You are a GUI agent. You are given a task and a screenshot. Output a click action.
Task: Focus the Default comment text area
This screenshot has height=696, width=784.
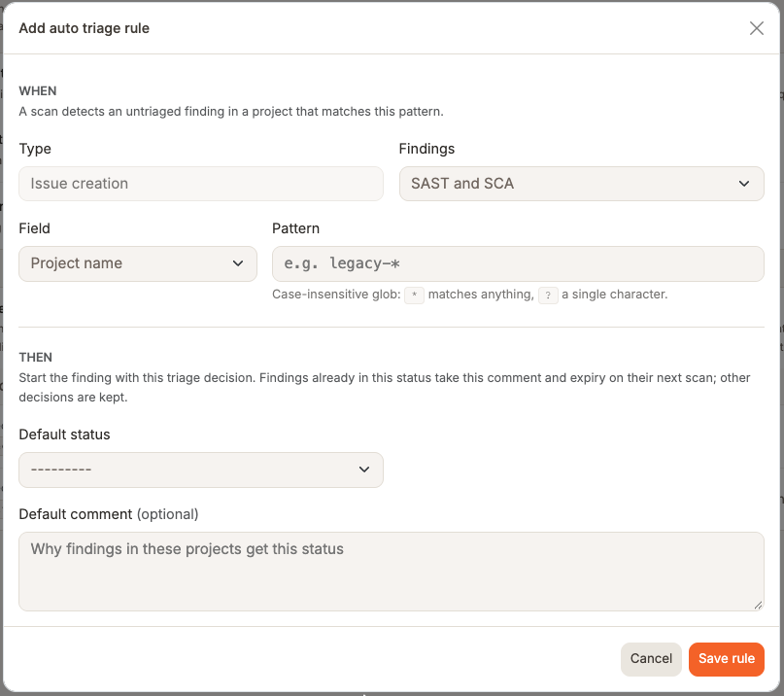pyautogui.click(x=391, y=572)
